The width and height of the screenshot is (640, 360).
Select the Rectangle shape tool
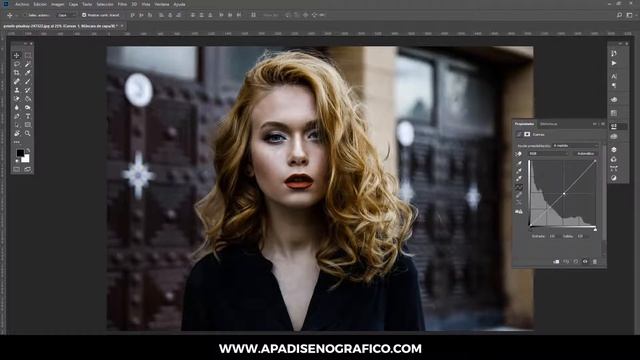tap(28, 125)
